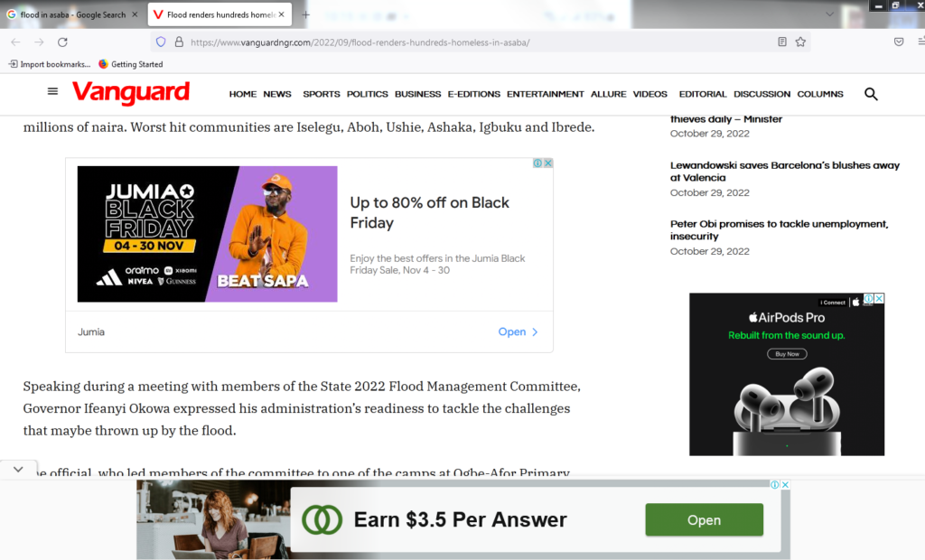Open the tracking protection shield
The height and width of the screenshot is (560, 925).
click(161, 42)
